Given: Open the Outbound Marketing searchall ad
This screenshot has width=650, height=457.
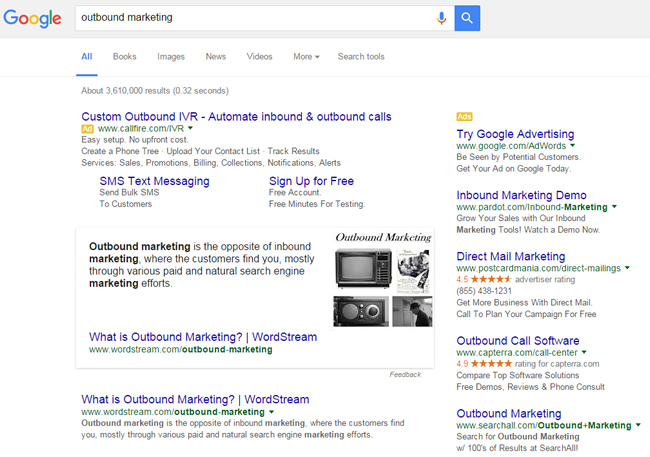Looking at the screenshot, I should point(509,413).
